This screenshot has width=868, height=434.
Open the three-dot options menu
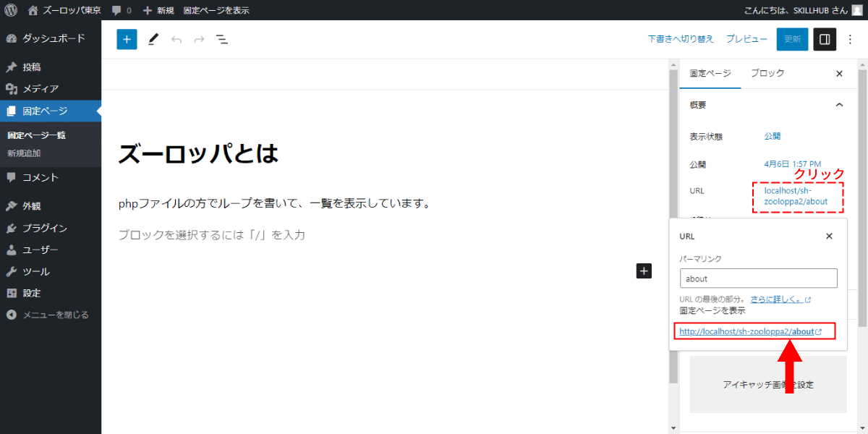850,39
